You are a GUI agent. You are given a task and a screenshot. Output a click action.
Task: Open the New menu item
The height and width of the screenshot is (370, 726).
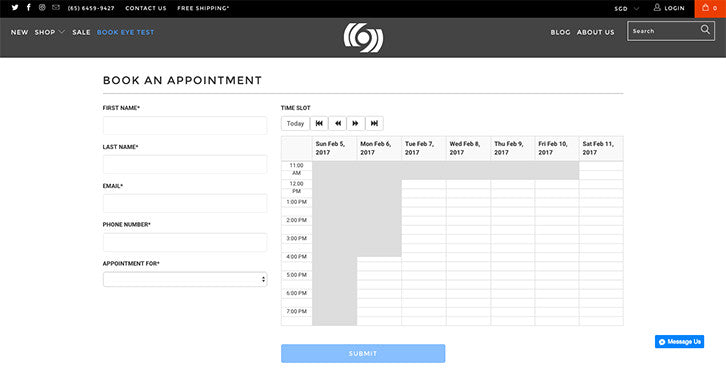(19, 32)
